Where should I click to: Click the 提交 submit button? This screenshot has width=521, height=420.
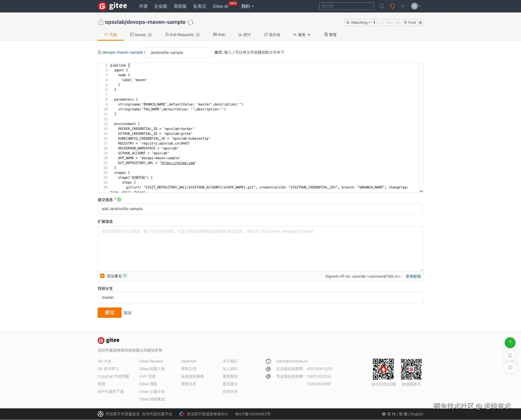pos(109,312)
